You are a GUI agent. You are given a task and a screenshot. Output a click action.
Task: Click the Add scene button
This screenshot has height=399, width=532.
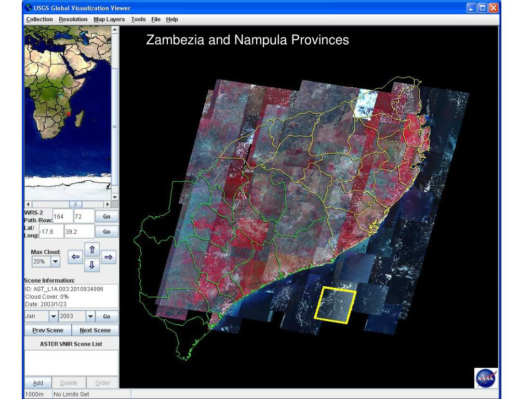pyautogui.click(x=38, y=383)
